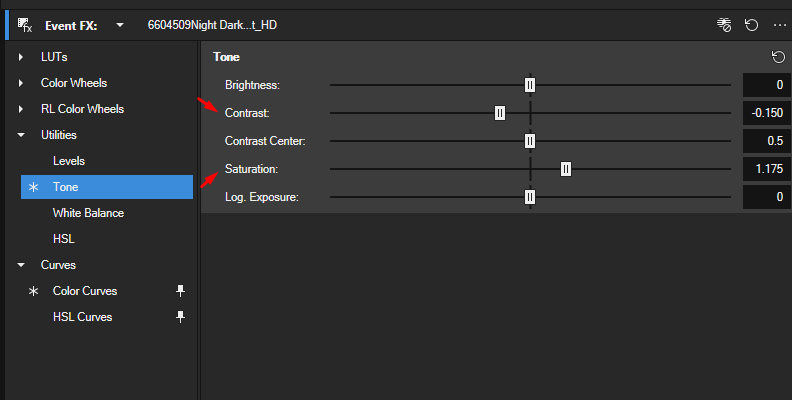
Task: Click the Brightness value field
Action: click(767, 85)
